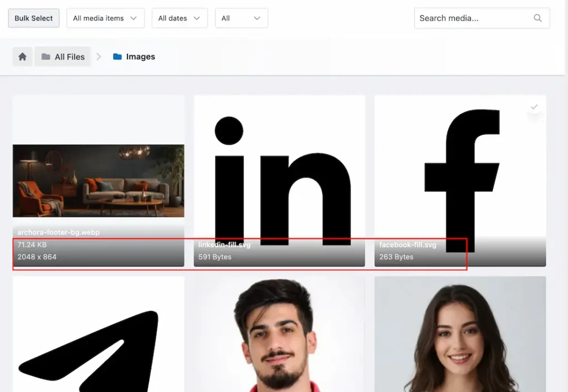
Task: Click the facebook-fill.svg filename text
Action: click(408, 245)
